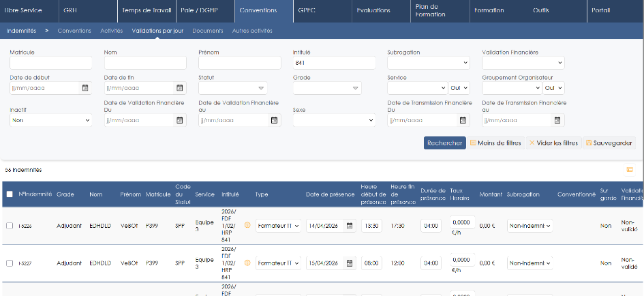Screen dimensions: 644x296
Task: Click the Indemnités breadcrumb link
Action: pyautogui.click(x=21, y=31)
